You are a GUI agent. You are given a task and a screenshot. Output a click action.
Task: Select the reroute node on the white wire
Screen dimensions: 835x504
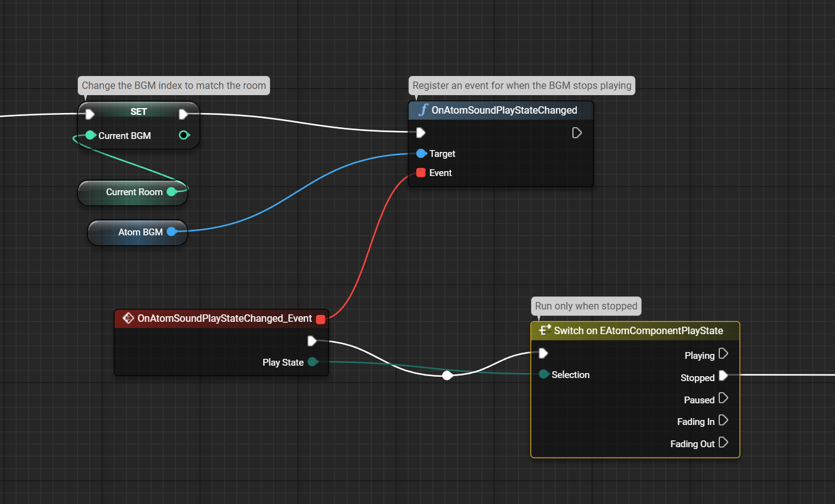pos(448,375)
